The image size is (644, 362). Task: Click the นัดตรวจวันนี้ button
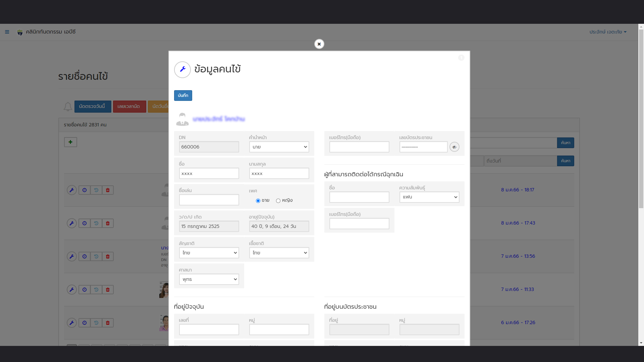(x=92, y=106)
